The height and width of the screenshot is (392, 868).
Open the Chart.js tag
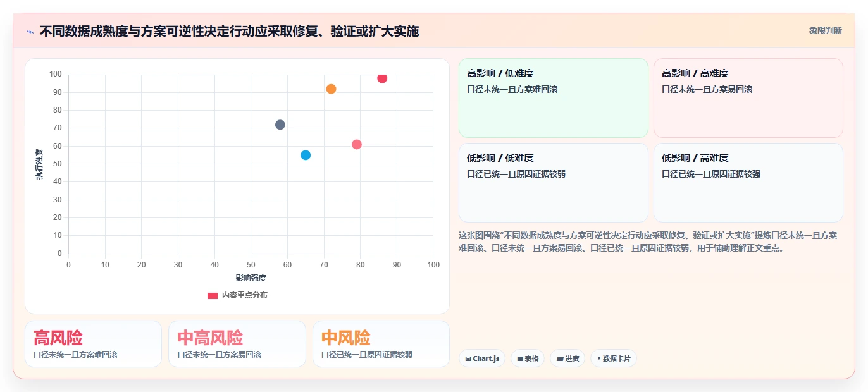point(482,358)
